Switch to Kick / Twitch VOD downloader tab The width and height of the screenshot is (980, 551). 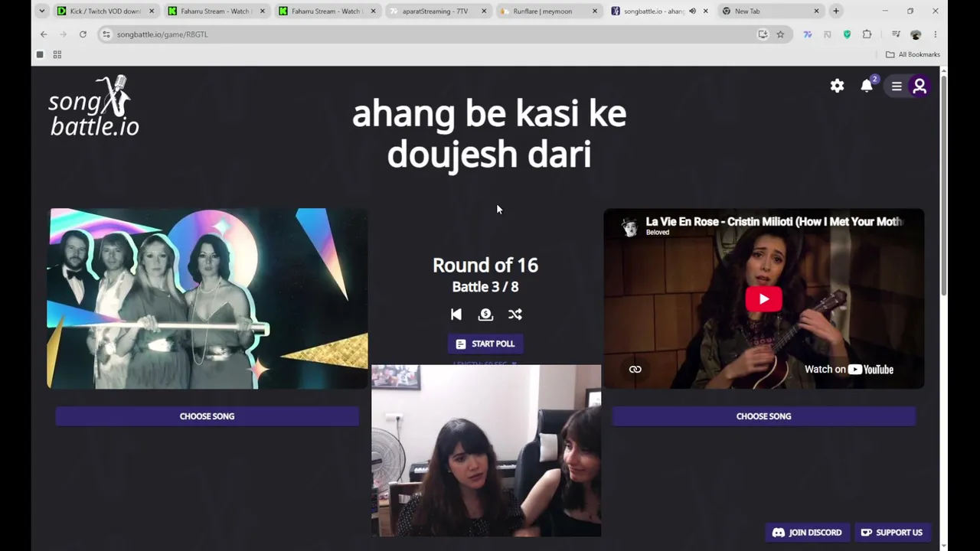pos(105,11)
